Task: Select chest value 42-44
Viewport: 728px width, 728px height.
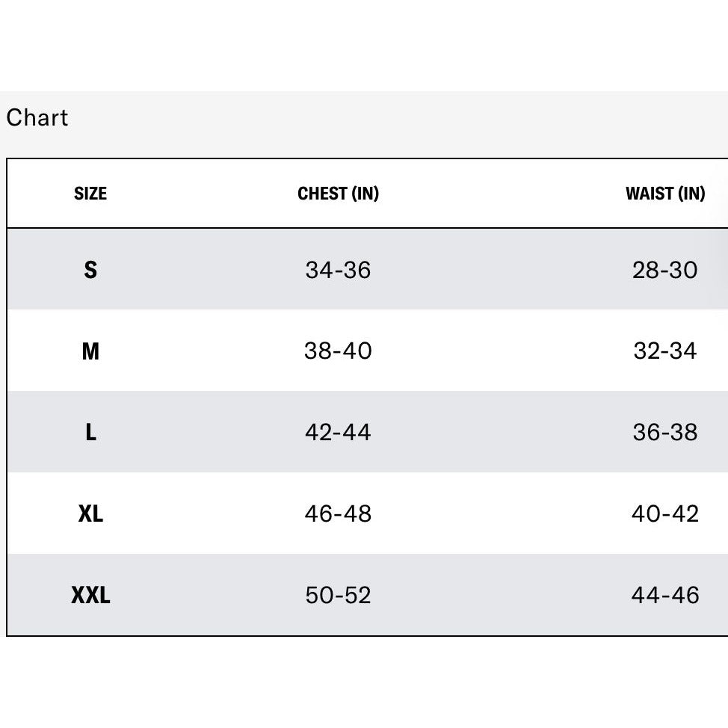Action: pos(338,432)
